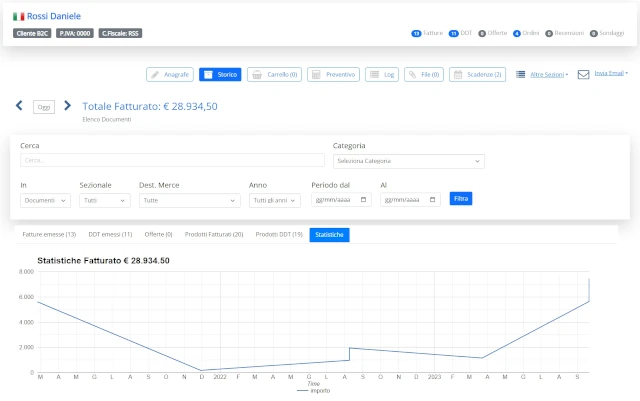Expand the Invia Email dropdown
Viewport: 640px width, 401px height.
(611, 74)
